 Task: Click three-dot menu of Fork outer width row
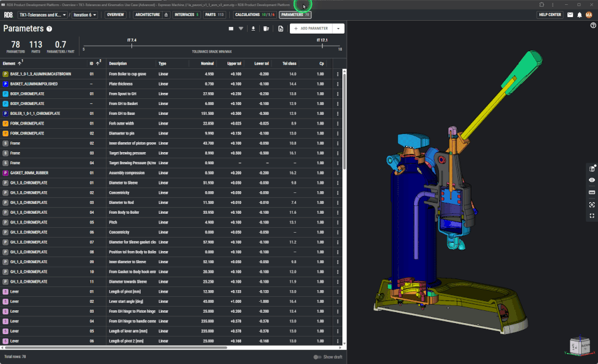(x=338, y=124)
